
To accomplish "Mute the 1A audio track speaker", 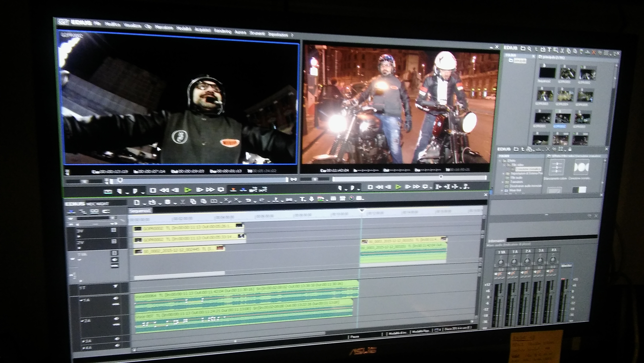I will (x=116, y=298).
